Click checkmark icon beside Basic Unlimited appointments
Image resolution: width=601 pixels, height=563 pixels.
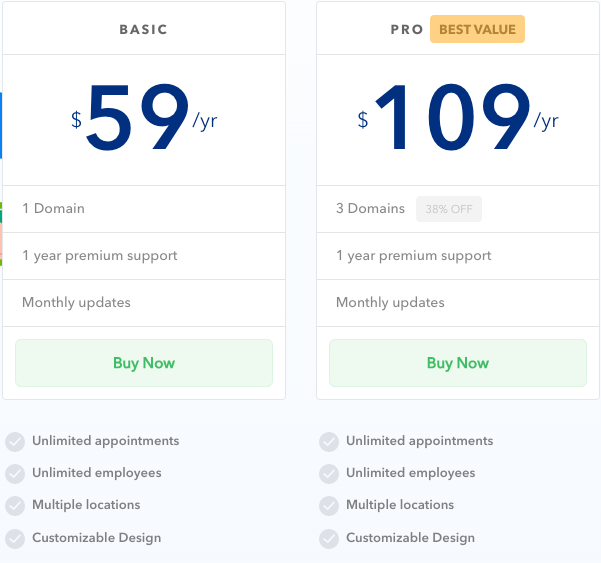15,442
